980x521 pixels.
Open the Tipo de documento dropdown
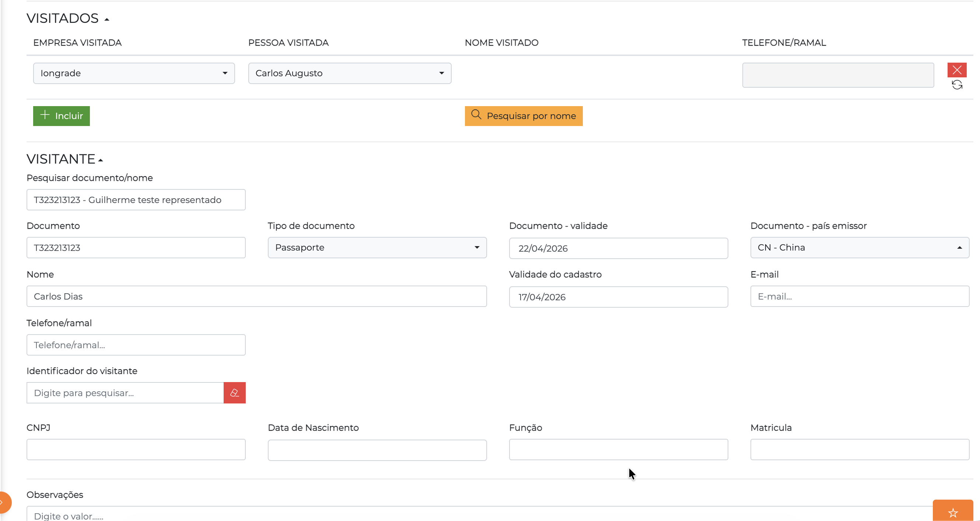pyautogui.click(x=377, y=247)
